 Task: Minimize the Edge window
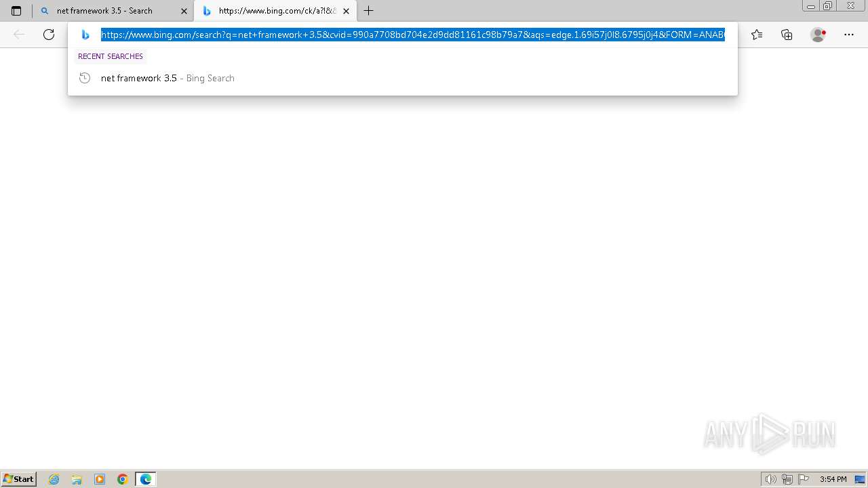810,6
